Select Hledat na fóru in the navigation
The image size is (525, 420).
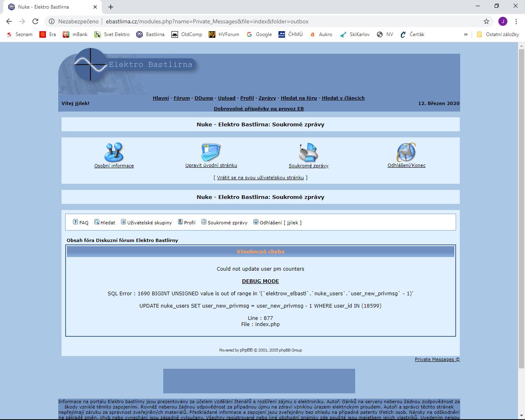tap(299, 98)
